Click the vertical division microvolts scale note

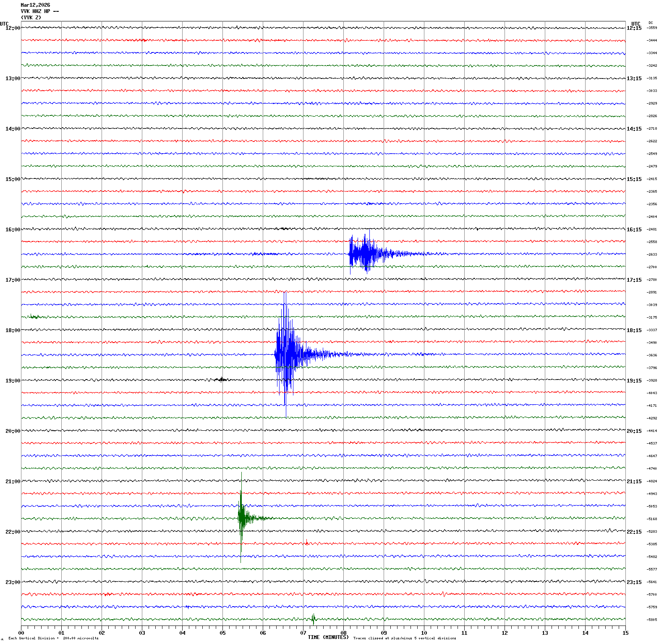pyautogui.click(x=53, y=638)
